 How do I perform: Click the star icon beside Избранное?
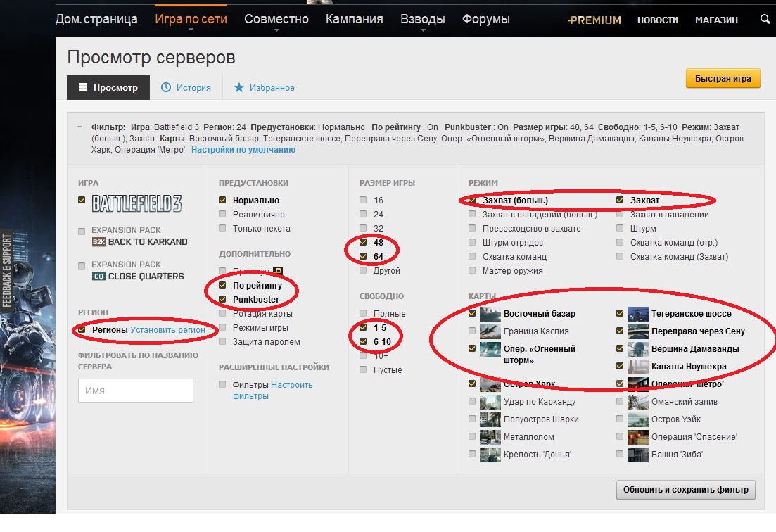click(x=239, y=88)
